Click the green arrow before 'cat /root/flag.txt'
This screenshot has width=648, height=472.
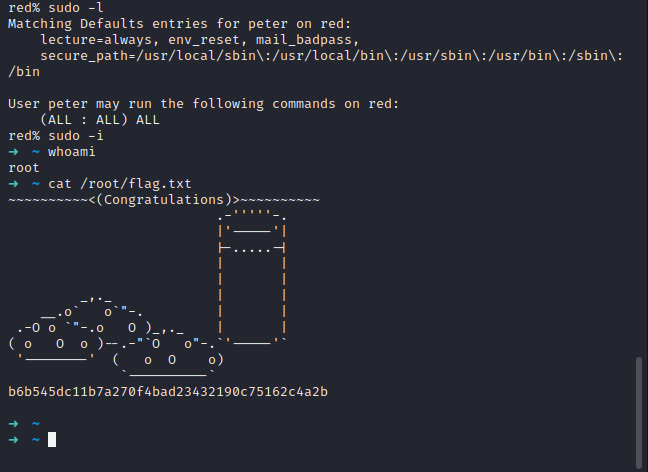pos(13,184)
